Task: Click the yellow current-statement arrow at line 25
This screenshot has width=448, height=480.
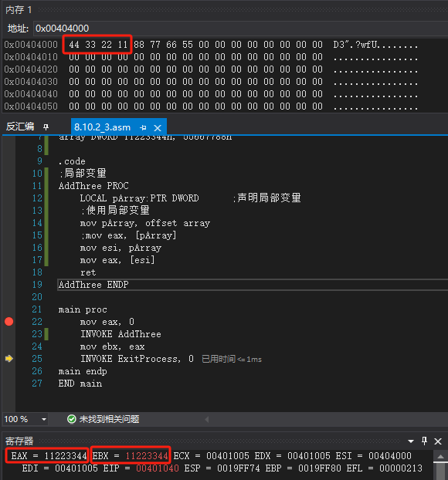Action: [x=9, y=359]
